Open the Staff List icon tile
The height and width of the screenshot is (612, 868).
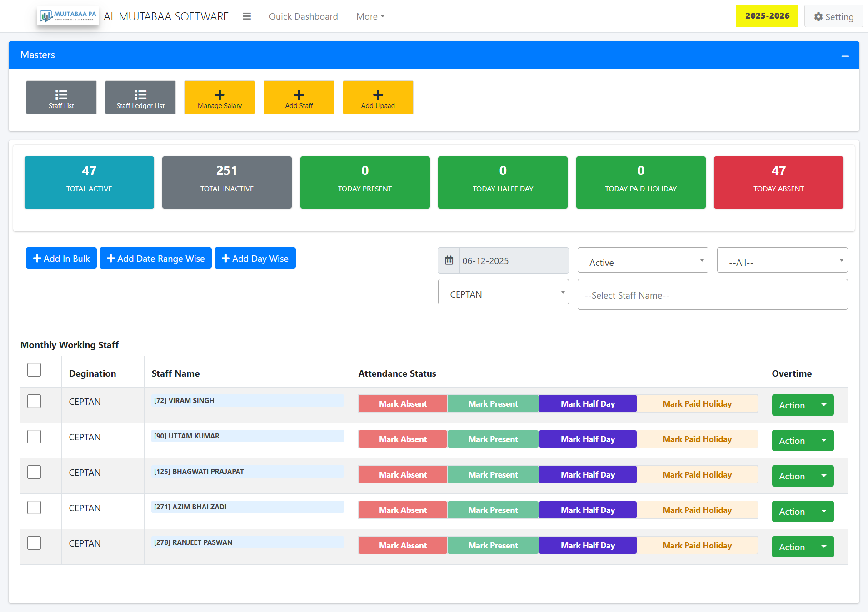[x=61, y=98]
